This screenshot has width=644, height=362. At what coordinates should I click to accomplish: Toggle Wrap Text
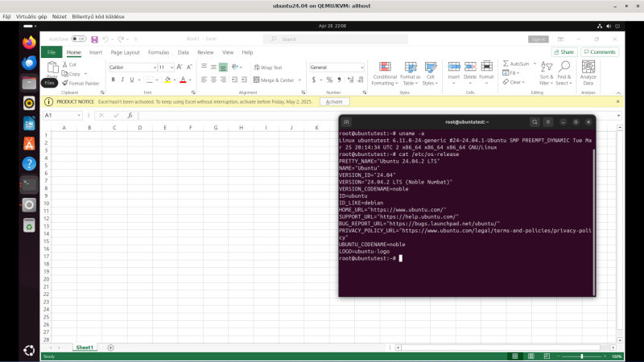(268, 68)
